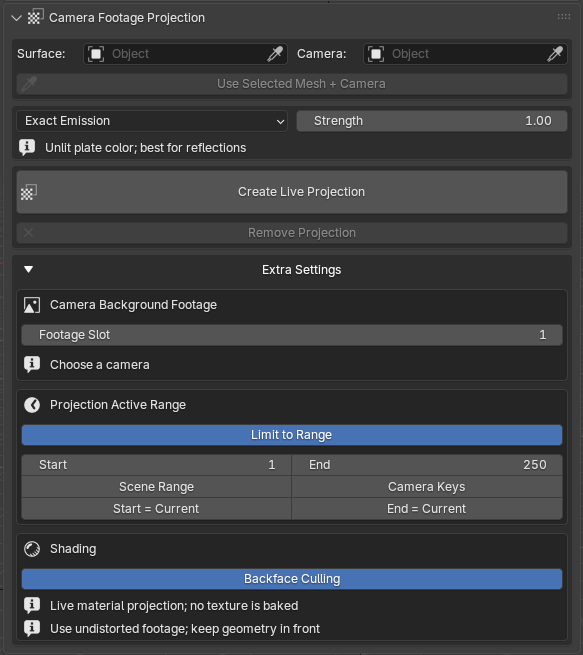
Task: Click 'Unlit plate color; best for reflections' text
Action: click(x=145, y=148)
